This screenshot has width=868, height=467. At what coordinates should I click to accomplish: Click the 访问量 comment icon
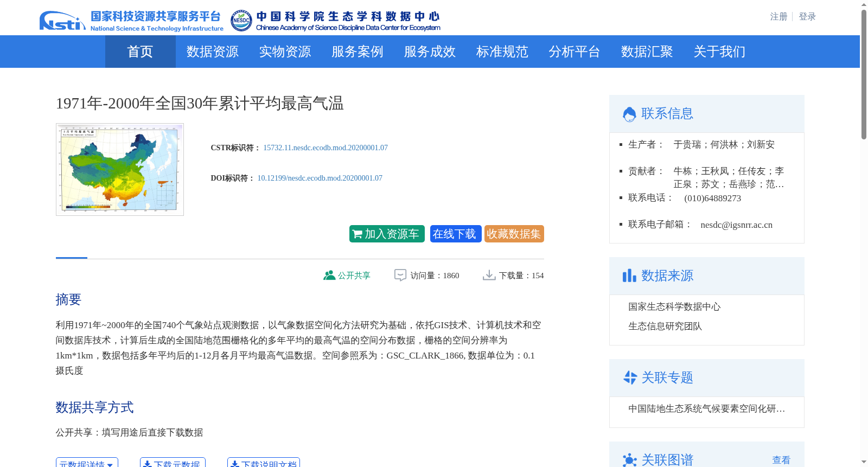click(x=400, y=276)
